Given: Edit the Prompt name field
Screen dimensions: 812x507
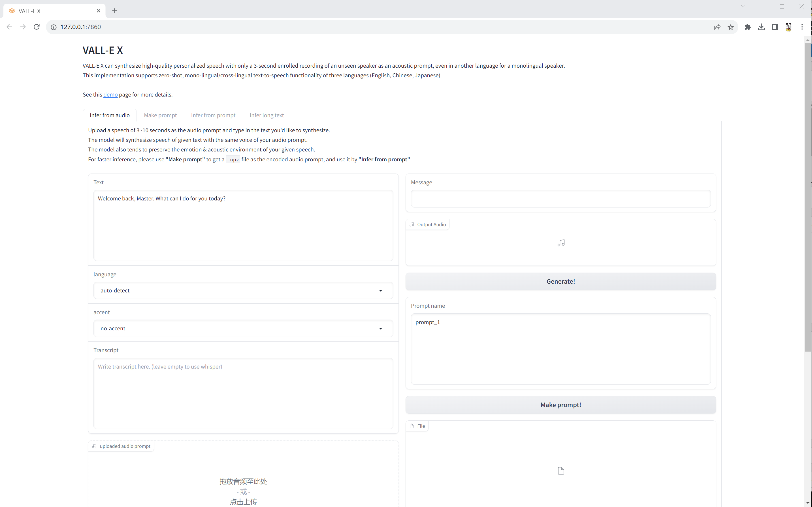Looking at the screenshot, I should (x=561, y=349).
